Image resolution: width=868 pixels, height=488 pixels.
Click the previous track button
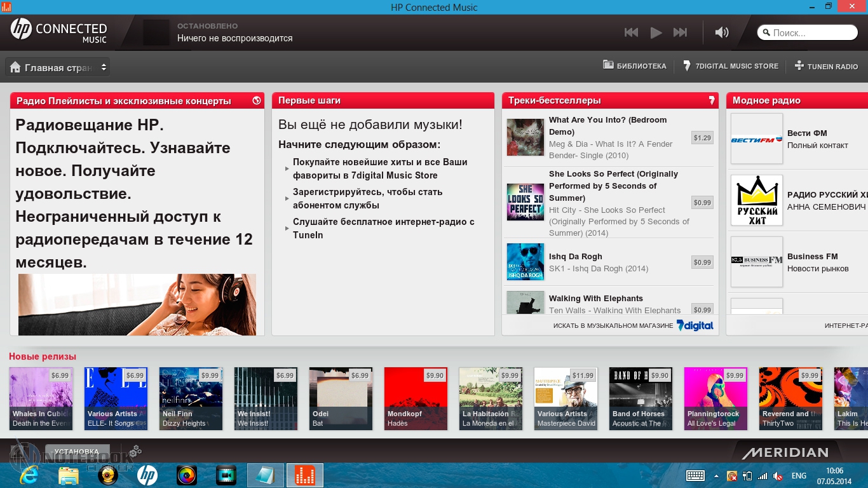click(x=631, y=32)
